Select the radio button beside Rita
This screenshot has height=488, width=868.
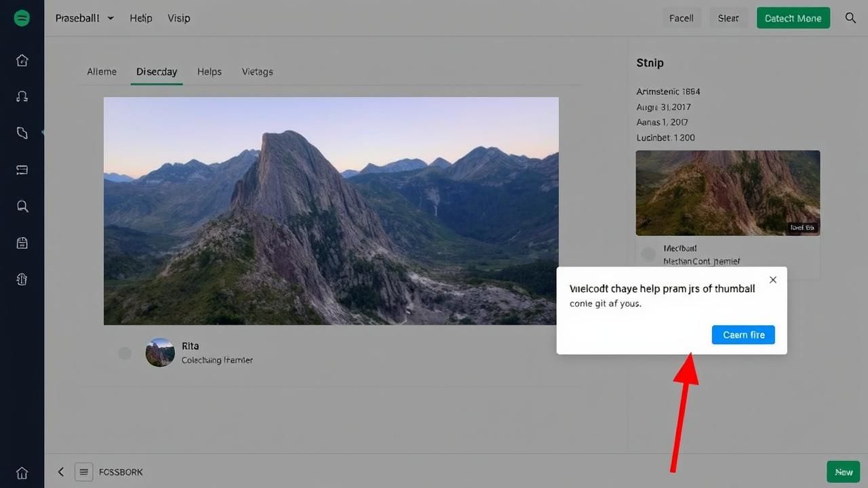[125, 353]
